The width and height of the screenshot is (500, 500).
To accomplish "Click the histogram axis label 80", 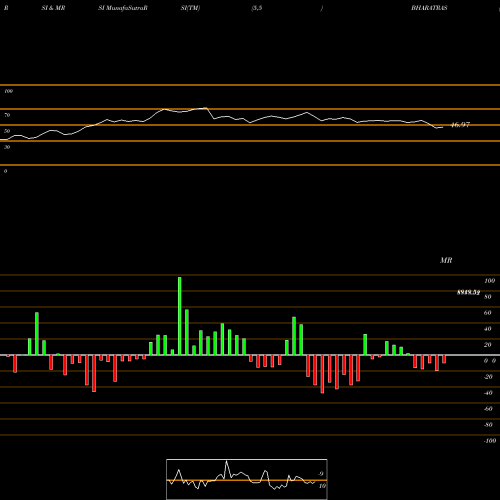I will pos(488,297).
